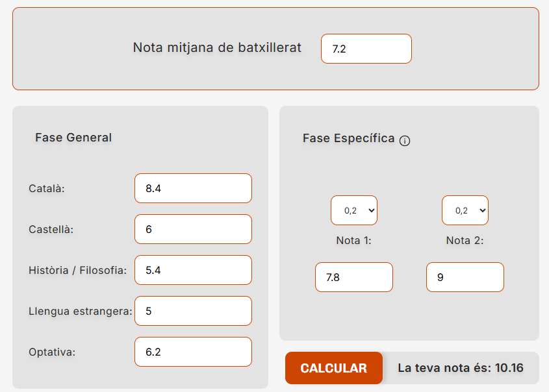The image size is (549, 392).
Task: Click the Nota mitjana de batxillerat field
Action: [366, 49]
